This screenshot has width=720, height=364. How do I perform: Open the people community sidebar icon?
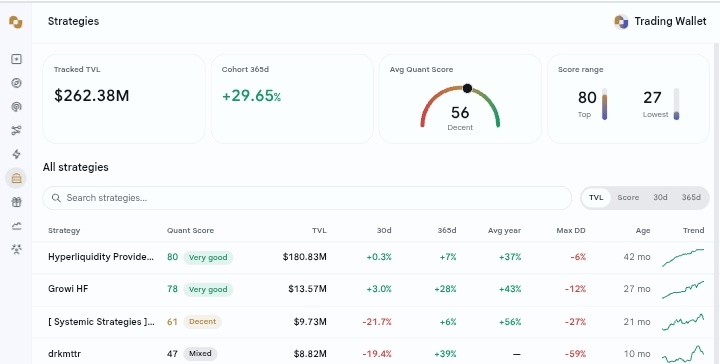coord(17,250)
